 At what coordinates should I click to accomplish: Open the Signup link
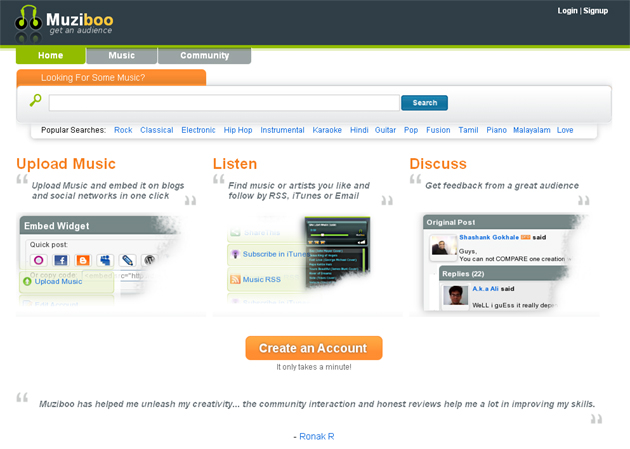pyautogui.click(x=596, y=10)
